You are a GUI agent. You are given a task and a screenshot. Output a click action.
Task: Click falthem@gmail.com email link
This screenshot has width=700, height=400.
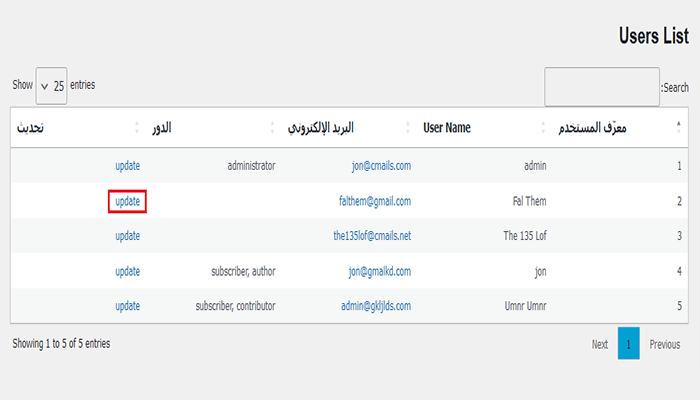click(x=375, y=201)
